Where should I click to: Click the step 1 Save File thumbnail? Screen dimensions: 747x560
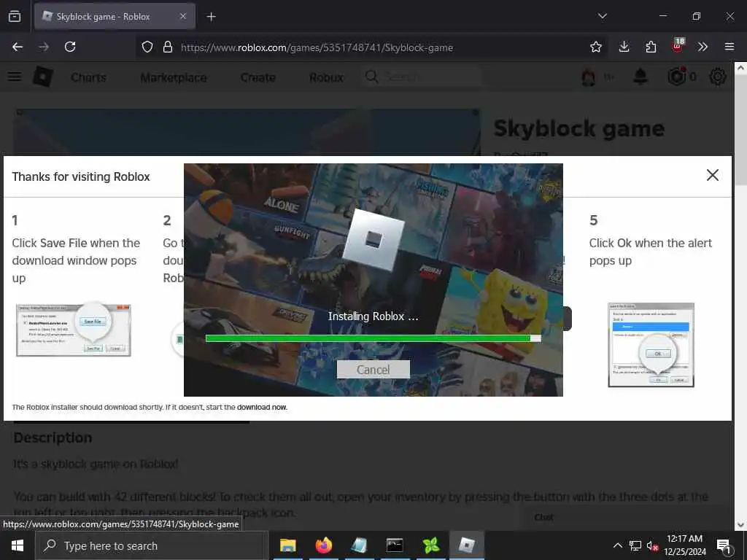pos(74,330)
